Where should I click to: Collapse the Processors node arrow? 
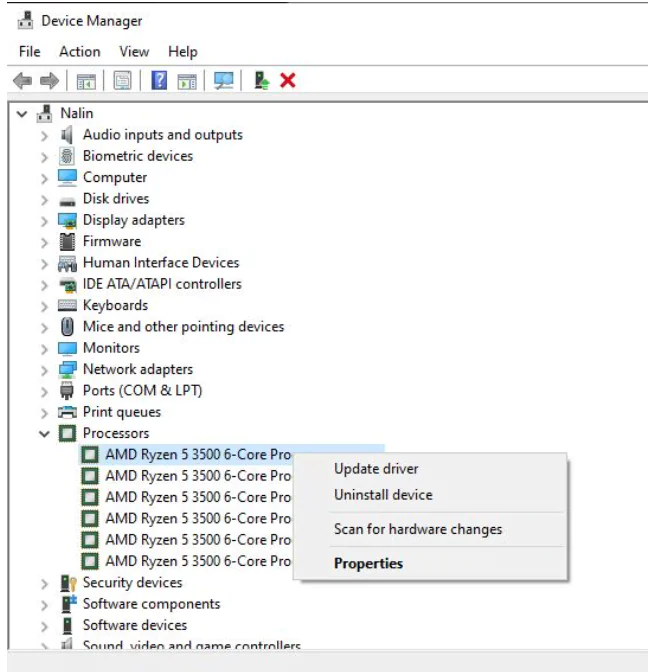pyautogui.click(x=44, y=434)
